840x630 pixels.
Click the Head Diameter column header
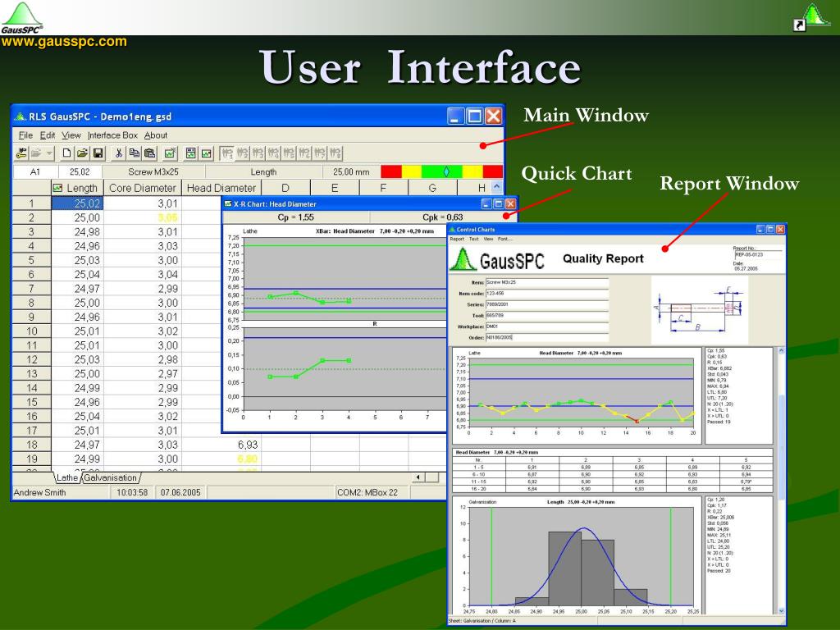[221, 188]
